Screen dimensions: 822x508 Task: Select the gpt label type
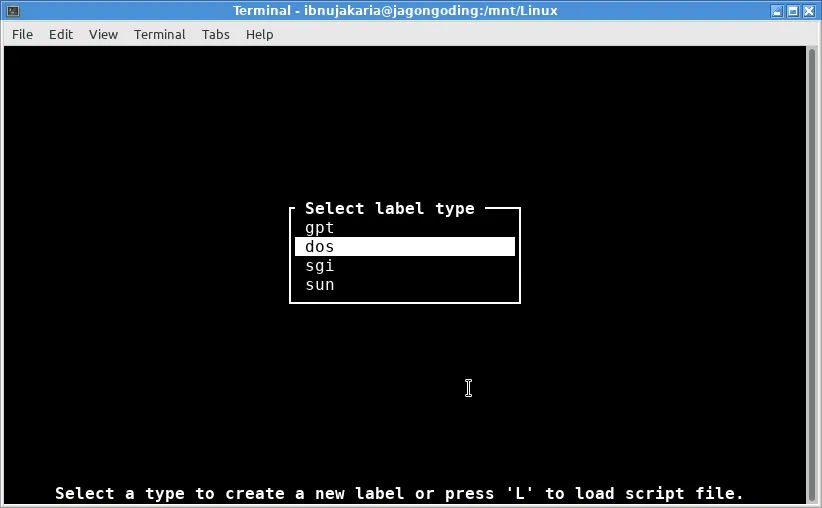pos(405,228)
